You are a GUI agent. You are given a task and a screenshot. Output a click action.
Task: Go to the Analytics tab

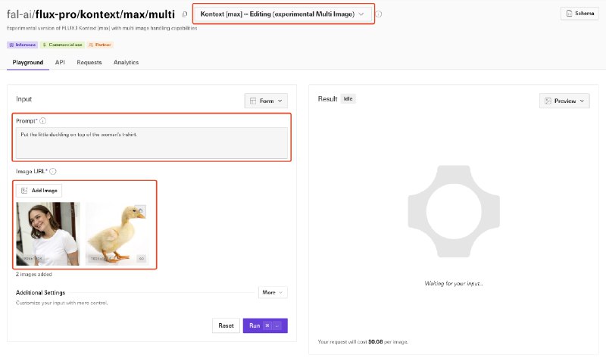point(126,62)
